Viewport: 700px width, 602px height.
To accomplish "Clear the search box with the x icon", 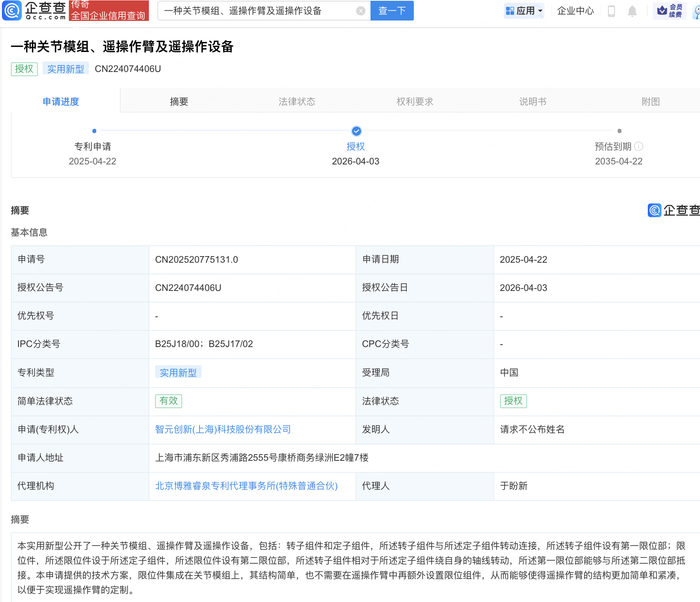I will [x=361, y=11].
